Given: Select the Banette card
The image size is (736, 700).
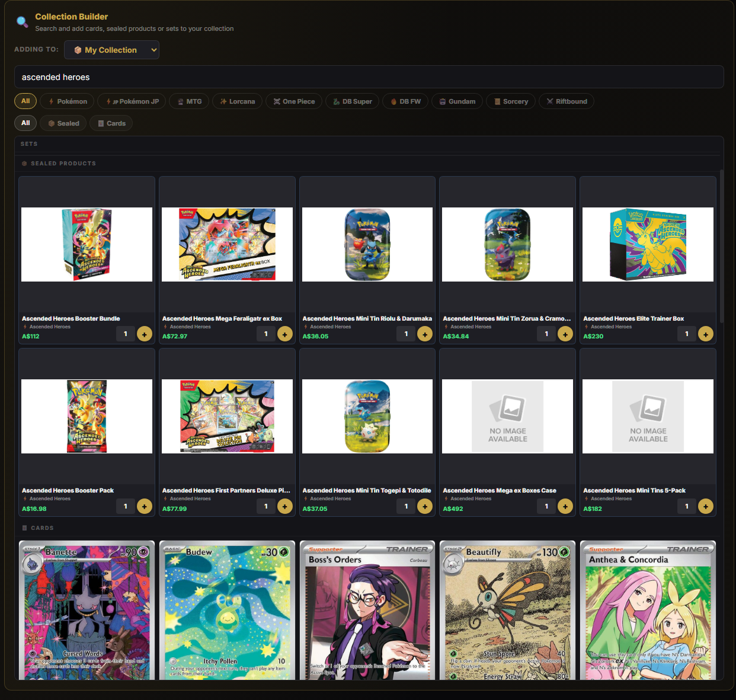Looking at the screenshot, I should tap(87, 610).
